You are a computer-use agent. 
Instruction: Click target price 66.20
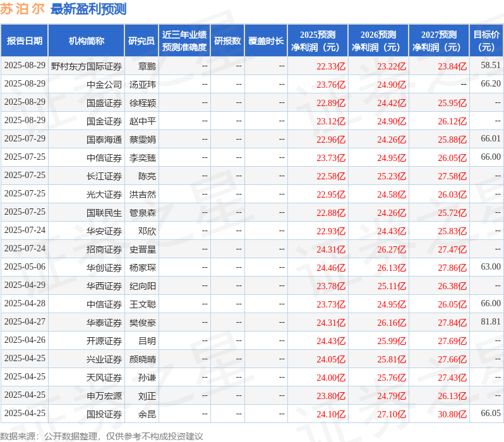point(491,83)
